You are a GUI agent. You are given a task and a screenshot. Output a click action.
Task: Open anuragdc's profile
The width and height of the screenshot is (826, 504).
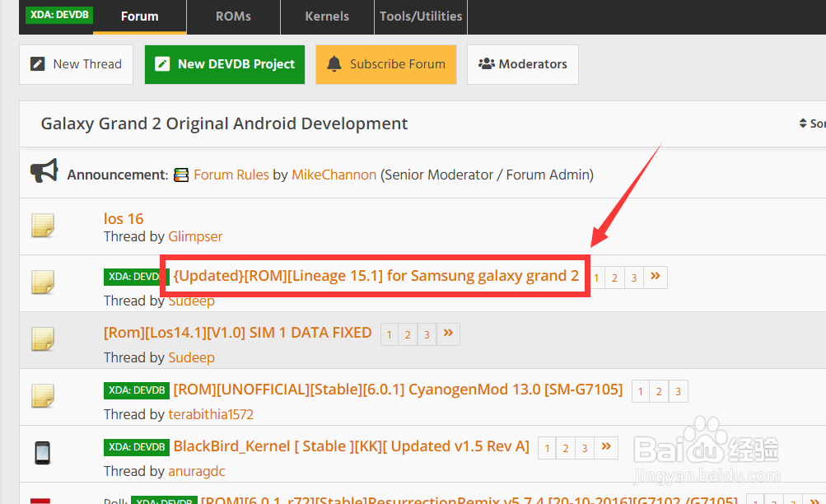coord(197,471)
